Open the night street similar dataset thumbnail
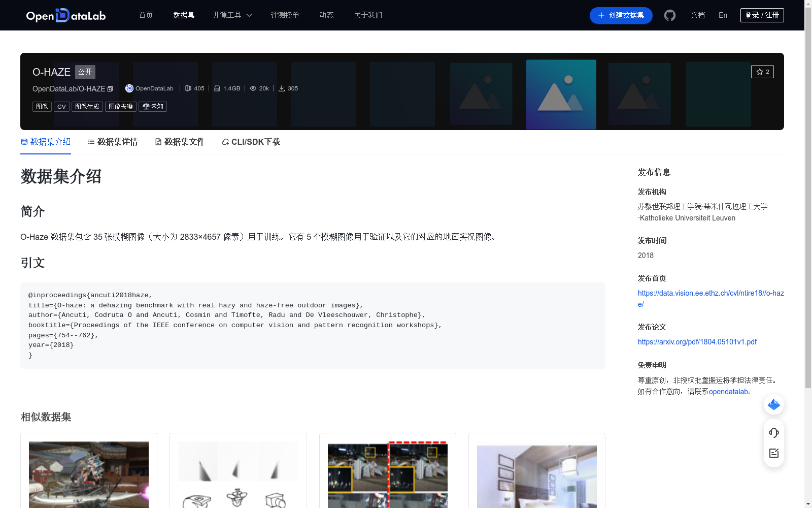This screenshot has width=812, height=508. (x=388, y=474)
